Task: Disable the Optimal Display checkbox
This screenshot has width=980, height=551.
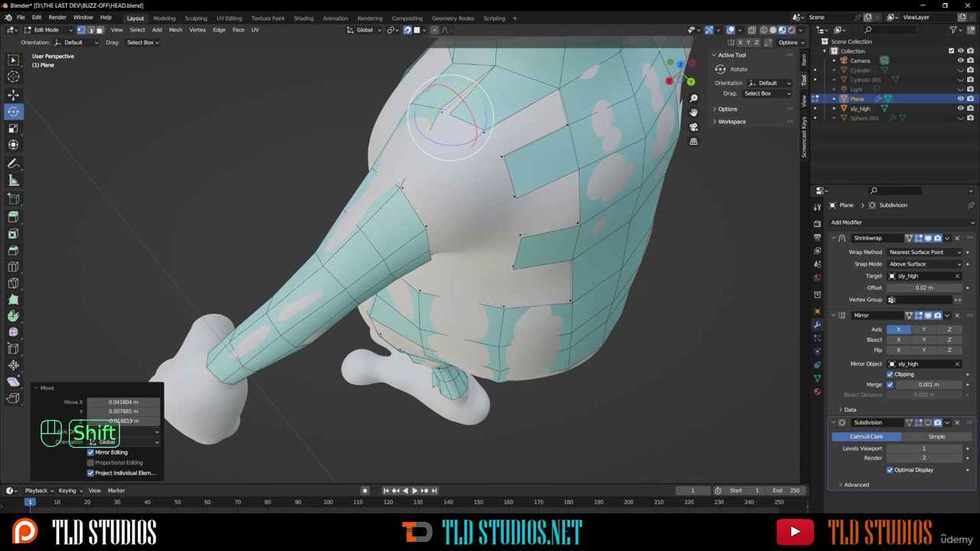Action: (890, 470)
